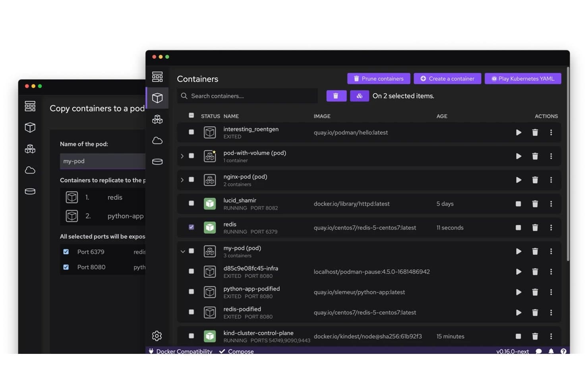Click purple create-pod icon for selected items
Screen dimensions: 588x392
pyautogui.click(x=360, y=96)
